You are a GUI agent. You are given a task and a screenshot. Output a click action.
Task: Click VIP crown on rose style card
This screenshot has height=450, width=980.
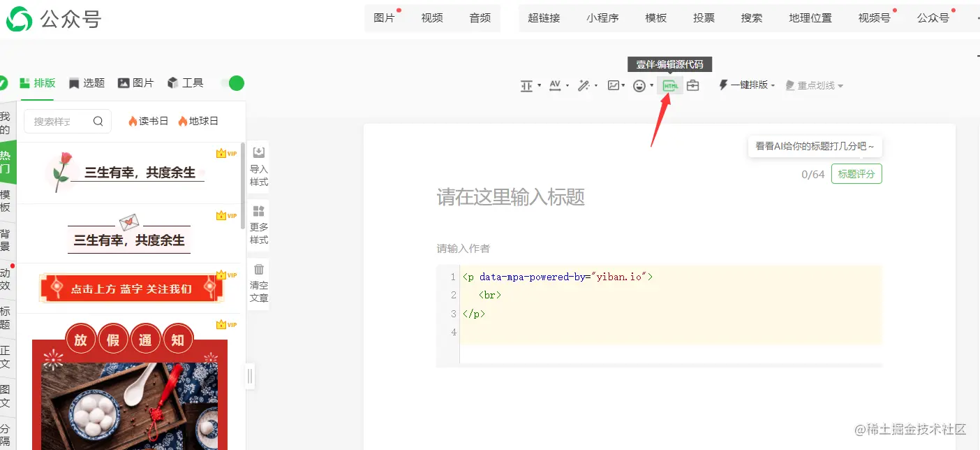click(x=227, y=153)
